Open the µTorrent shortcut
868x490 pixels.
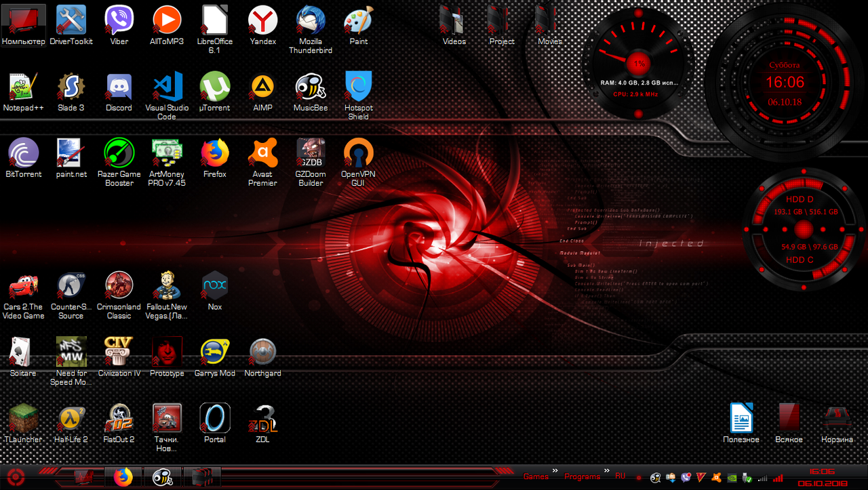coord(215,92)
